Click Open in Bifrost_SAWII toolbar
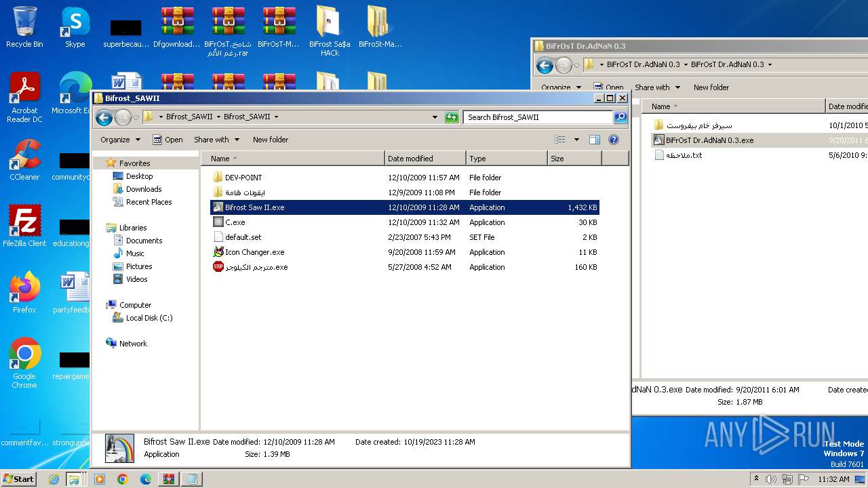 click(167, 140)
